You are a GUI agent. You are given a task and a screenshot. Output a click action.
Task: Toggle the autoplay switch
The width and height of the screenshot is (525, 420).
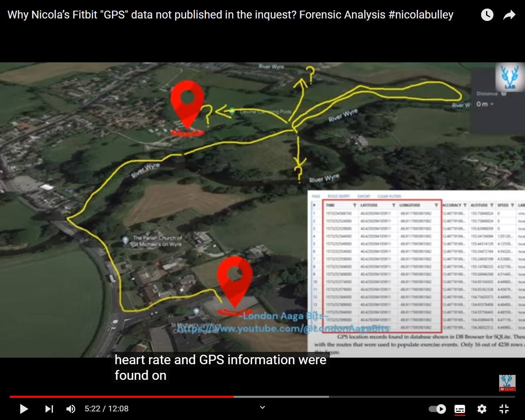pyautogui.click(x=437, y=409)
